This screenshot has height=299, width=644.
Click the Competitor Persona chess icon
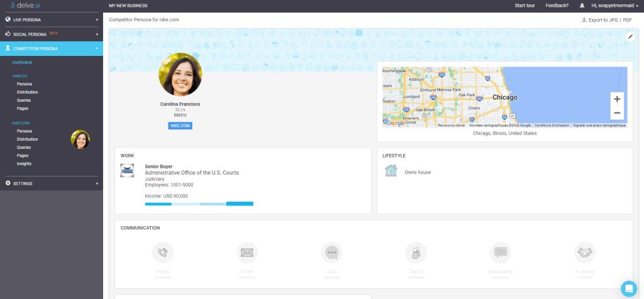pos(8,48)
